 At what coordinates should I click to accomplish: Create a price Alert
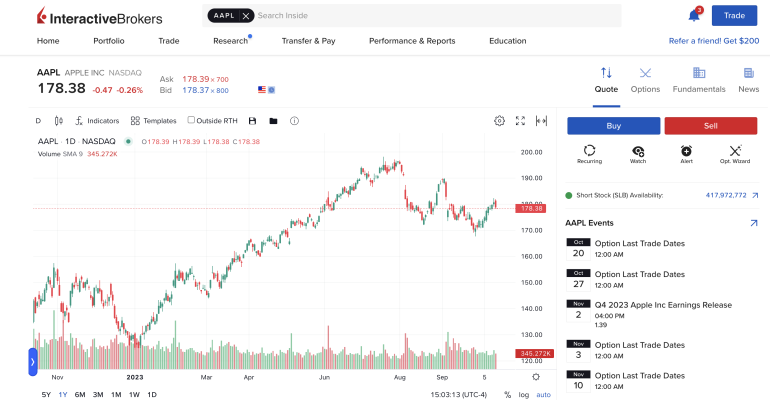click(686, 153)
